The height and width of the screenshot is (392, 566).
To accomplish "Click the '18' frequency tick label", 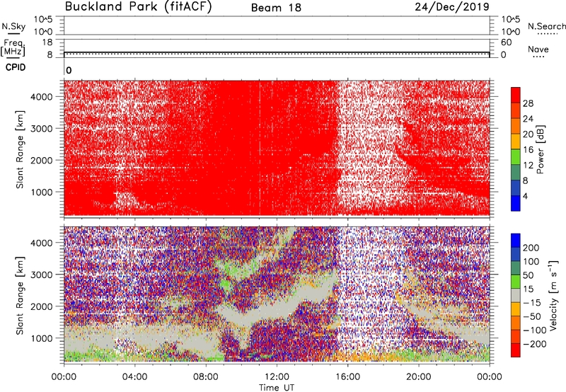I will pyautogui.click(x=47, y=42).
